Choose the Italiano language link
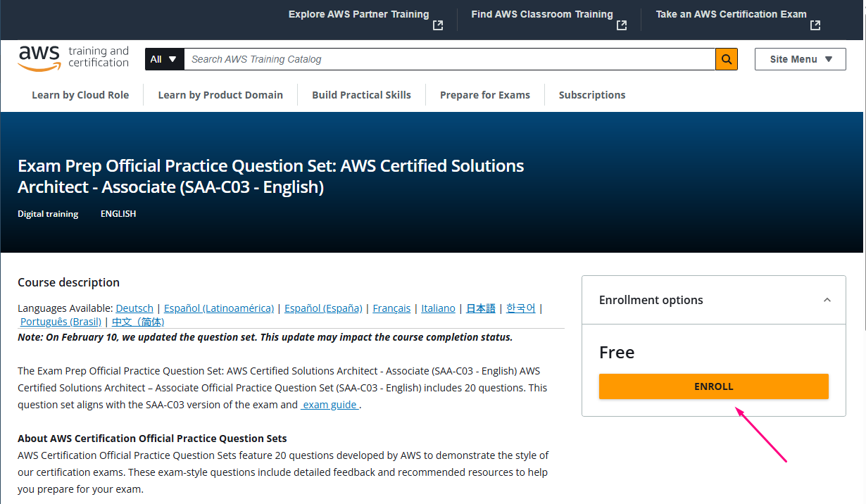The image size is (866, 504). click(439, 308)
